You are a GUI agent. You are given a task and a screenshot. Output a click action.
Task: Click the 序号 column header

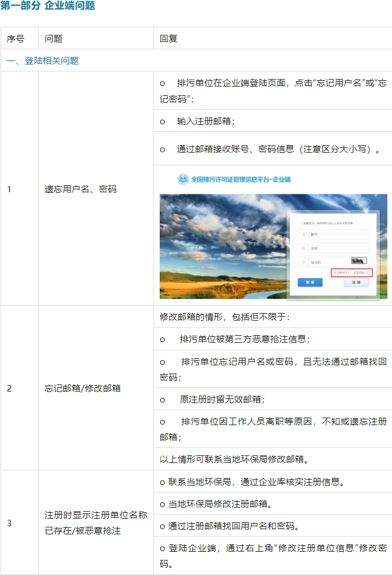[16, 38]
